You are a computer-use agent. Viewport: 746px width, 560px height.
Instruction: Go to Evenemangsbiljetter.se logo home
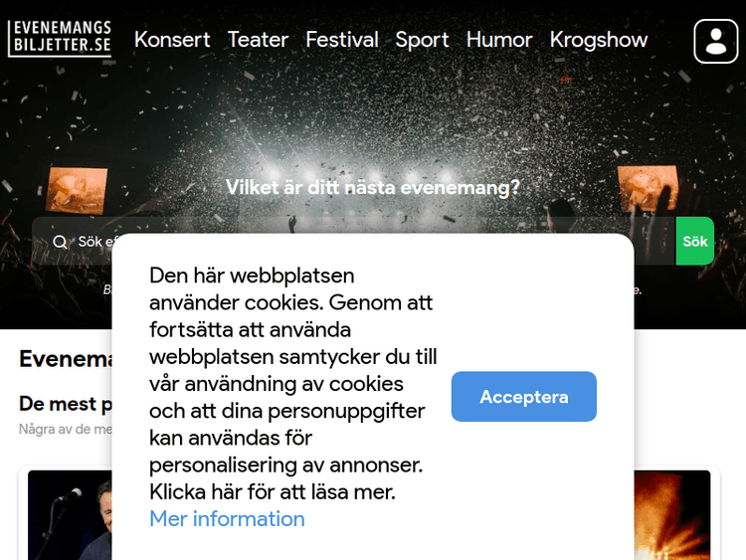pos(60,39)
